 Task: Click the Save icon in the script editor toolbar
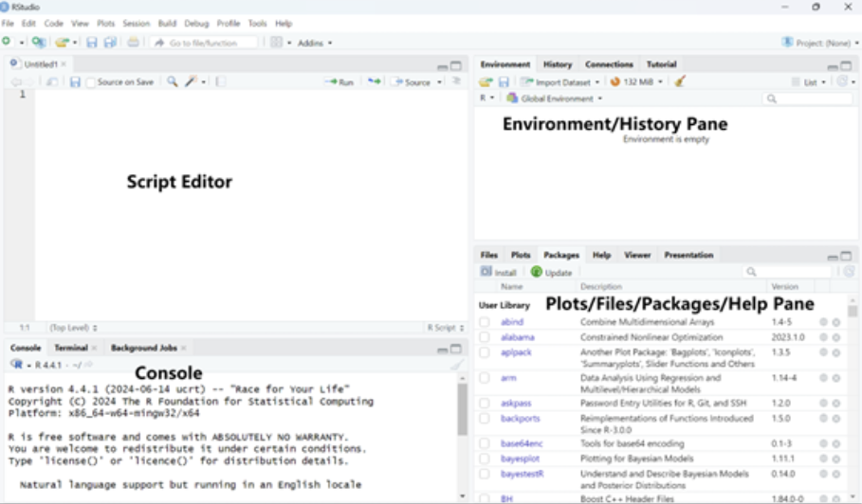pyautogui.click(x=75, y=82)
